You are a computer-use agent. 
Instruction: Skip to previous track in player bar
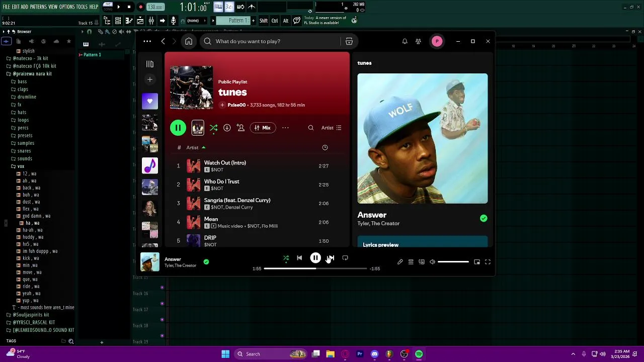pos(299,258)
